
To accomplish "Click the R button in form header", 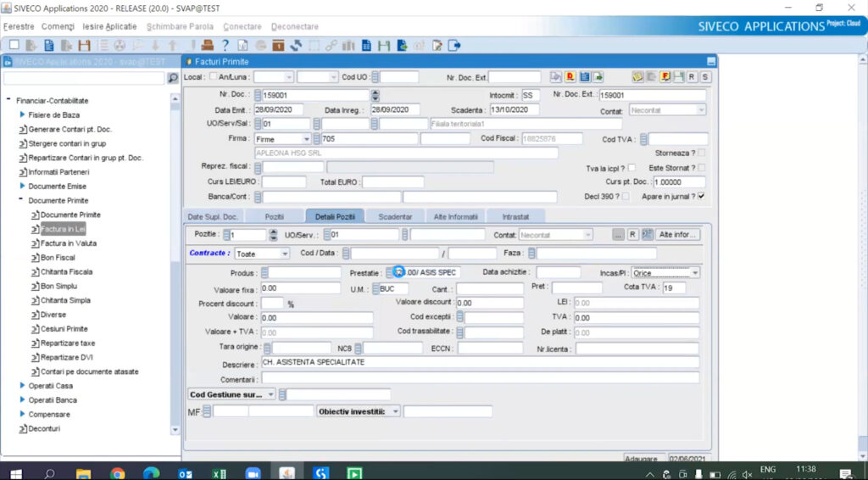I will click(x=692, y=77).
